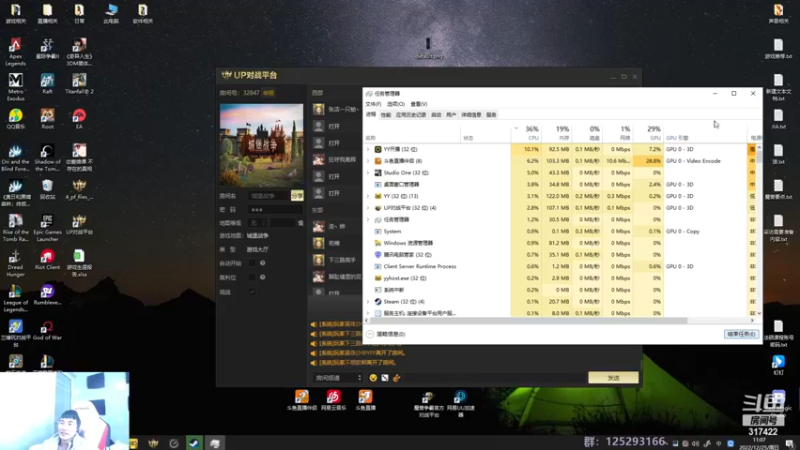Open Epic Games Launcher shortcut
This screenshot has width=800, height=450.
pos(47,227)
